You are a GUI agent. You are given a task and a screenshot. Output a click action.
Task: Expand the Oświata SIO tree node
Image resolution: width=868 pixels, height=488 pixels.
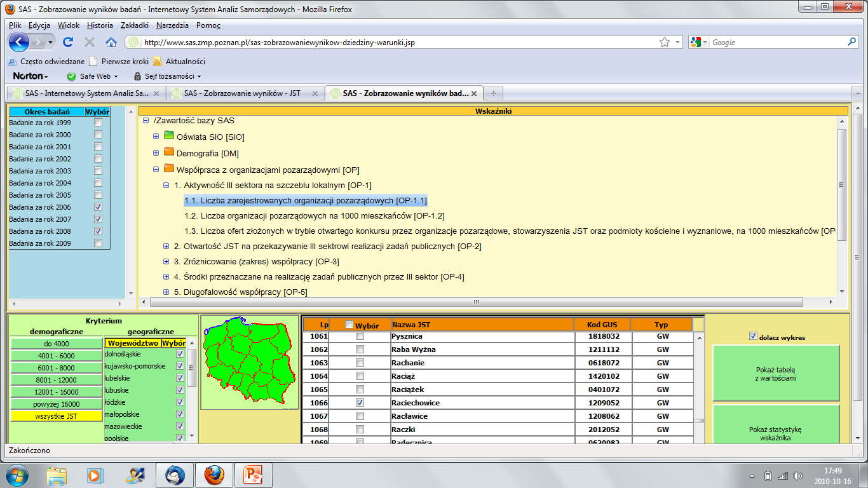[156, 137]
